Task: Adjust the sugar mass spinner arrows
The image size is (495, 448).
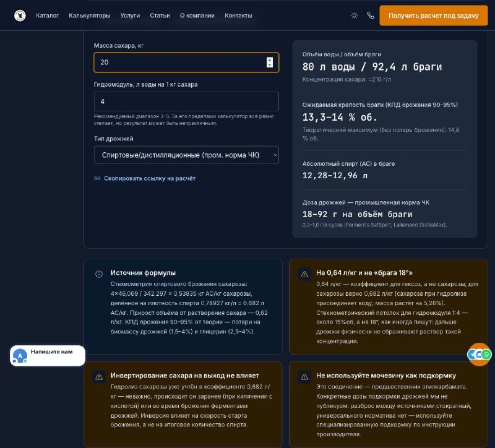Action: [x=269, y=62]
